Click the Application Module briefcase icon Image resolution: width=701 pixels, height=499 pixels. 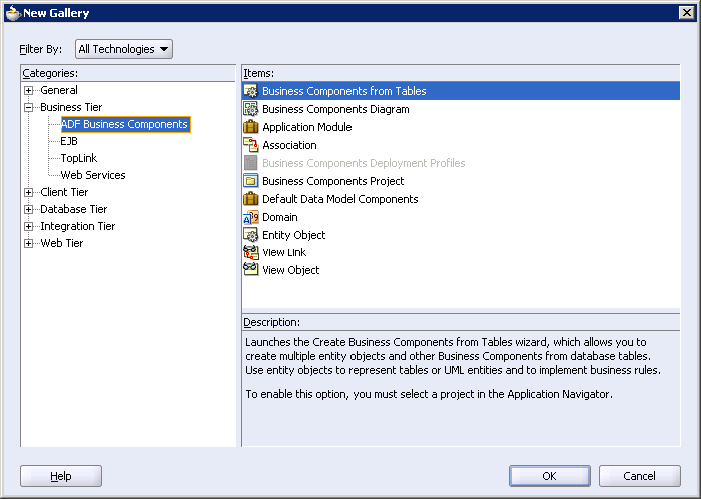(250, 127)
